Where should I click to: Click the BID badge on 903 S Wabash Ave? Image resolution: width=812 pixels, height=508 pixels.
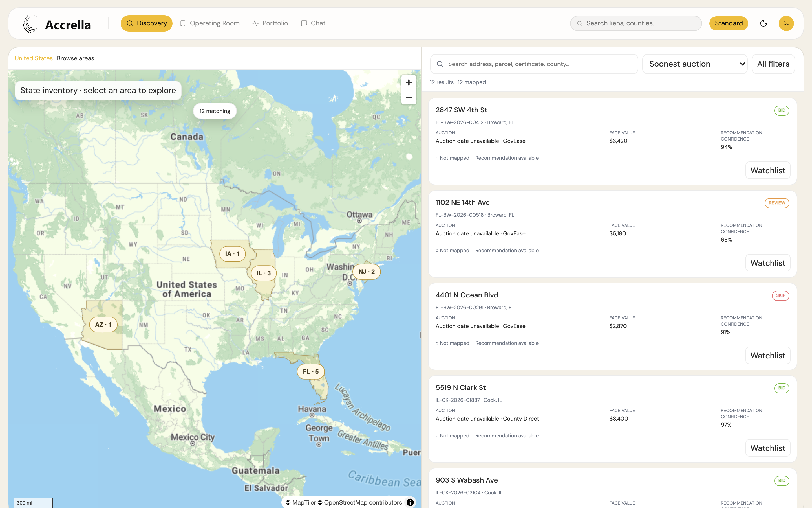(x=782, y=480)
